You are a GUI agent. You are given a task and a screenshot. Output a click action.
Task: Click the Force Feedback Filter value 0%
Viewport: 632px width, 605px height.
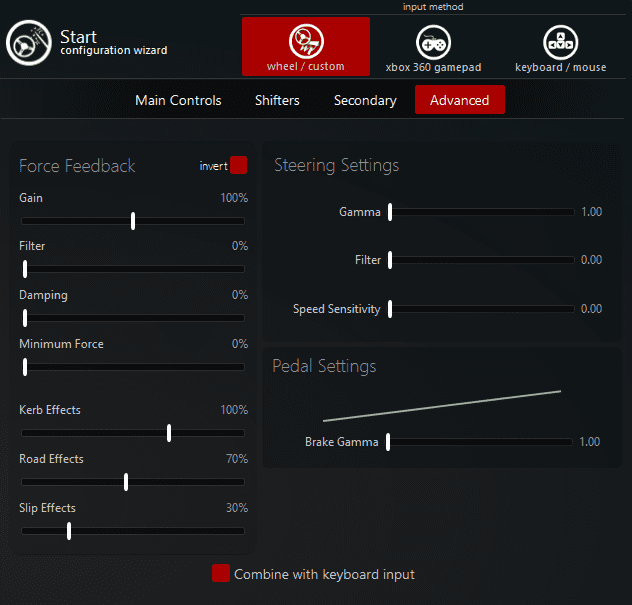coord(239,246)
